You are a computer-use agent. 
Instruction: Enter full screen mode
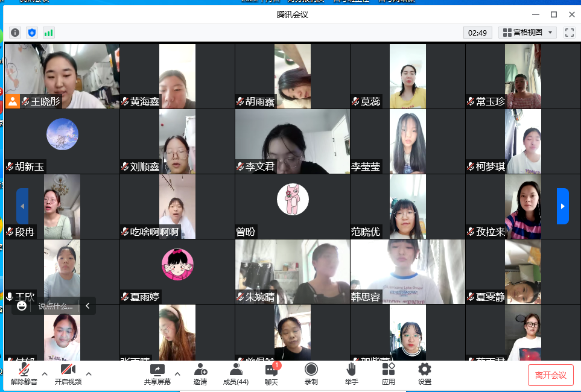point(569,33)
